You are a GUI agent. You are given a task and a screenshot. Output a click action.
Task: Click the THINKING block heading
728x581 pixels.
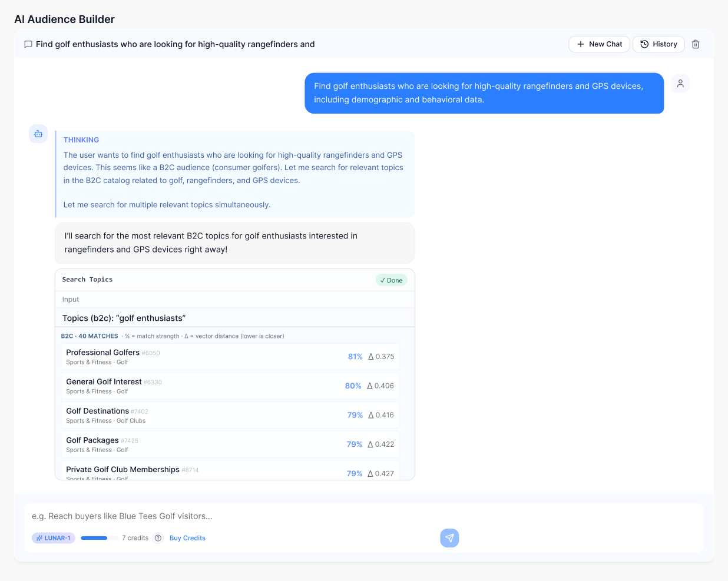[81, 140]
